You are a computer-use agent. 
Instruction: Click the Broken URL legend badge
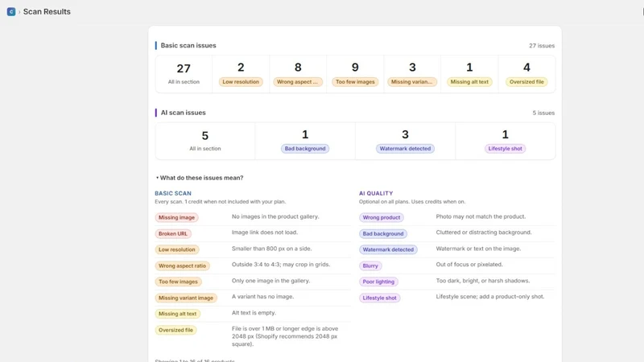[x=173, y=233]
